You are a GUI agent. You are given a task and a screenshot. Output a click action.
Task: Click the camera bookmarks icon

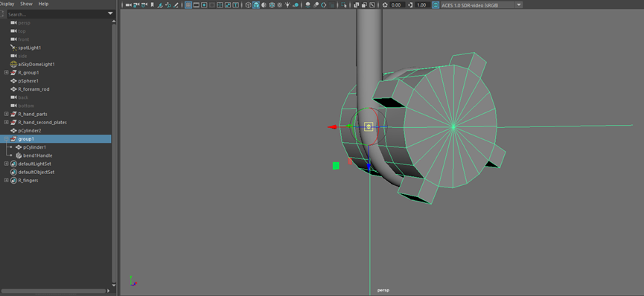tap(153, 5)
